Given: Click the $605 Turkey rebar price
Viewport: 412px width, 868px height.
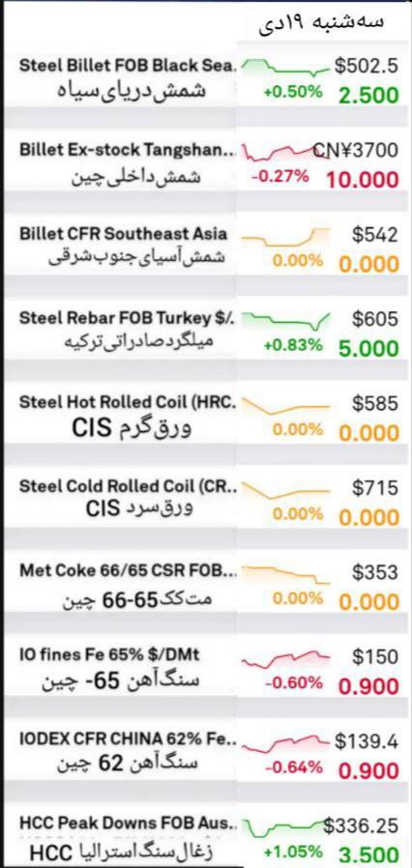Looking at the screenshot, I should tap(375, 319).
